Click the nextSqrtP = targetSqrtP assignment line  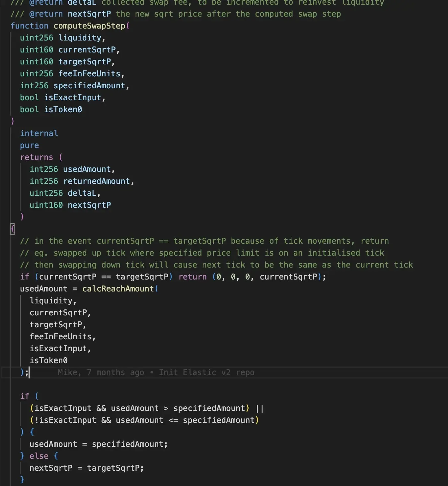point(86,468)
